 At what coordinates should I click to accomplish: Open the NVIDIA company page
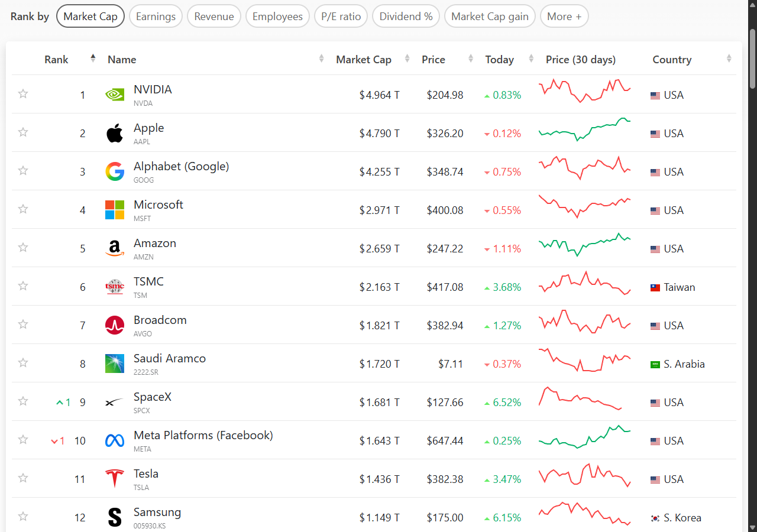tap(153, 89)
